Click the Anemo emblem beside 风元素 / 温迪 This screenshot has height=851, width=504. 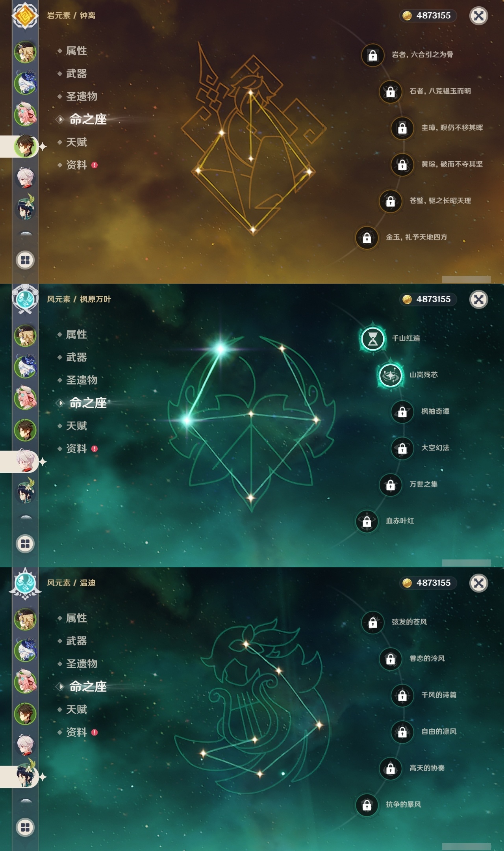click(x=25, y=583)
